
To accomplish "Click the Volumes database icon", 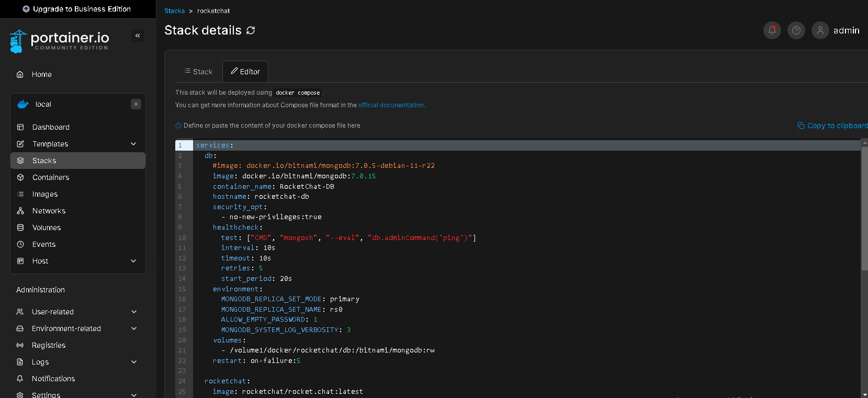I will point(20,228).
